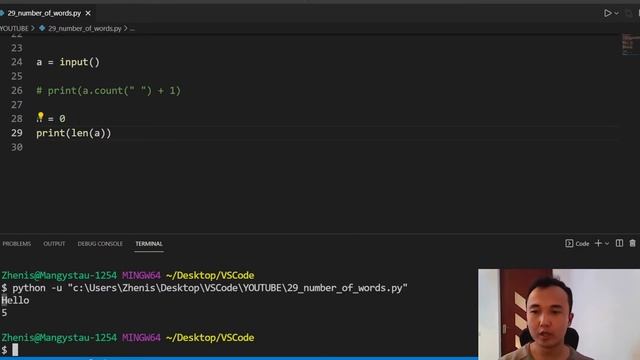Image resolution: width=640 pixels, height=360 pixels.
Task: Click line number 30 in gutter
Action: 17,147
